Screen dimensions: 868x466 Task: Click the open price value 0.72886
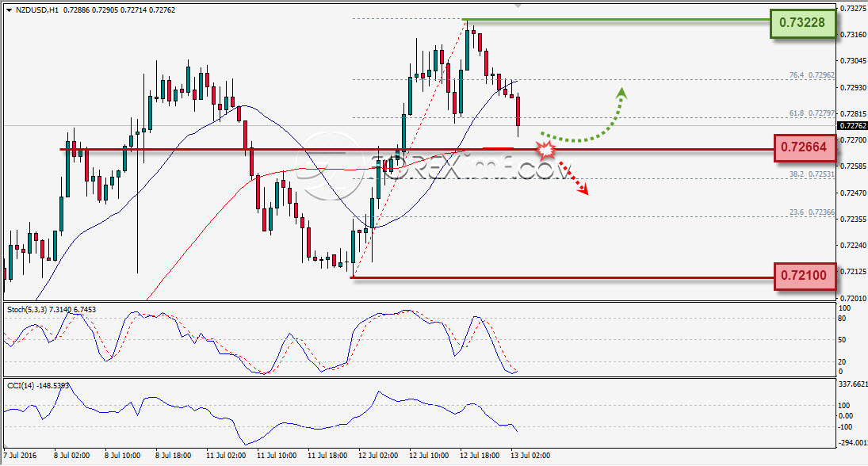[x=76, y=10]
